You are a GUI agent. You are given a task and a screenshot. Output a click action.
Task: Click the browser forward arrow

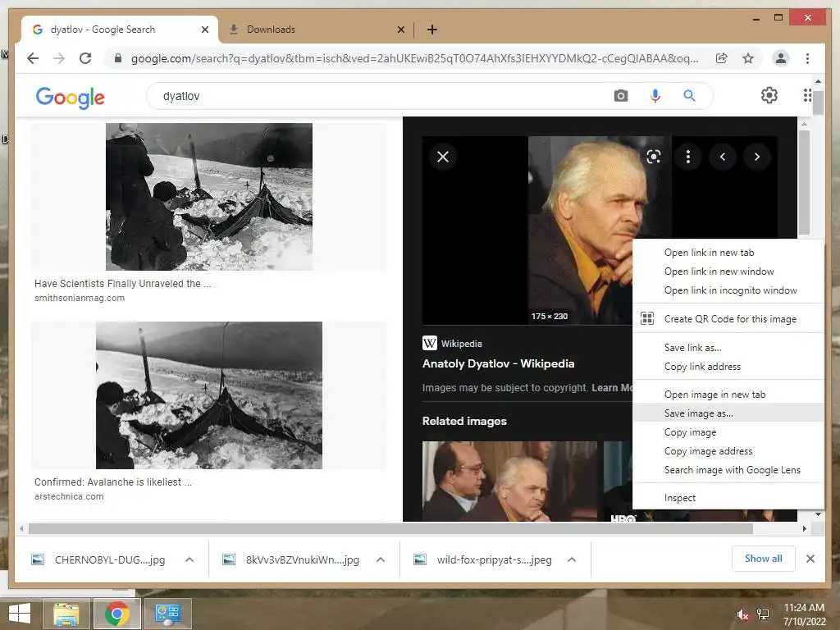click(59, 58)
